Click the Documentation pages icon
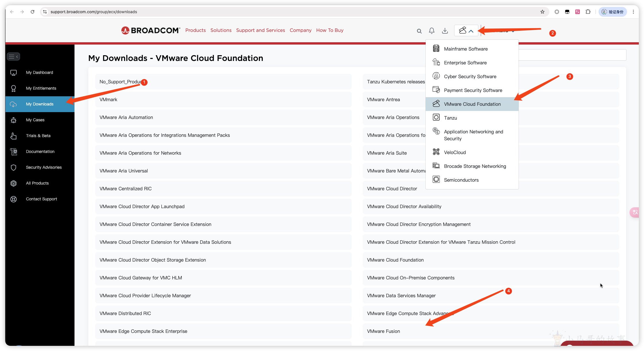 click(14, 152)
